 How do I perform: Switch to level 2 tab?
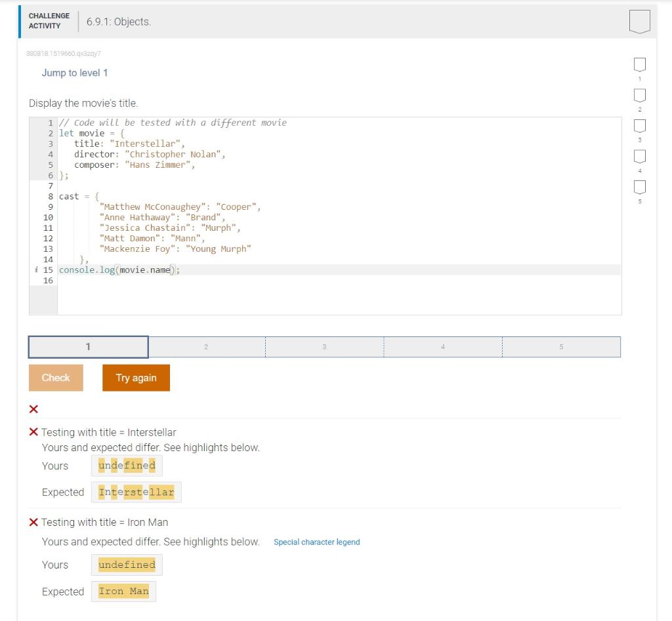[207, 346]
